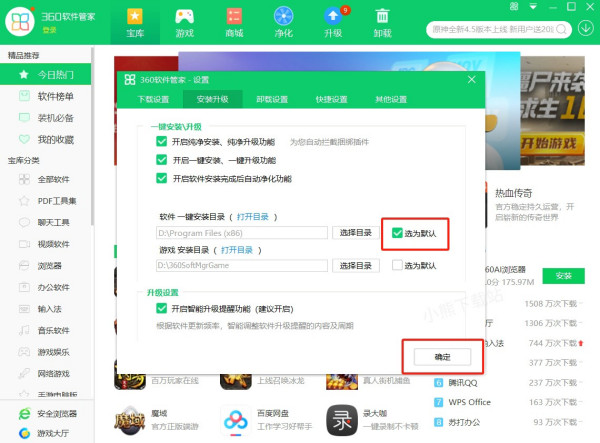Click 打开目录 link for software directory
The height and width of the screenshot is (443, 600).
click(x=253, y=217)
